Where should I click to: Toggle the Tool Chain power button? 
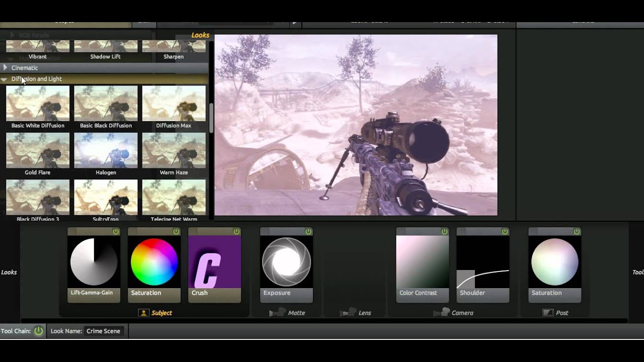click(38, 331)
